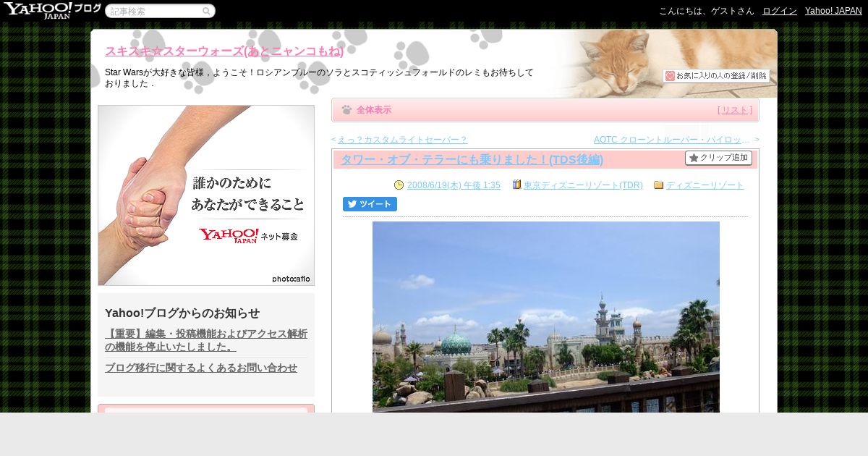Click the heart icon on favorite button
The image size is (868, 456).
point(670,76)
